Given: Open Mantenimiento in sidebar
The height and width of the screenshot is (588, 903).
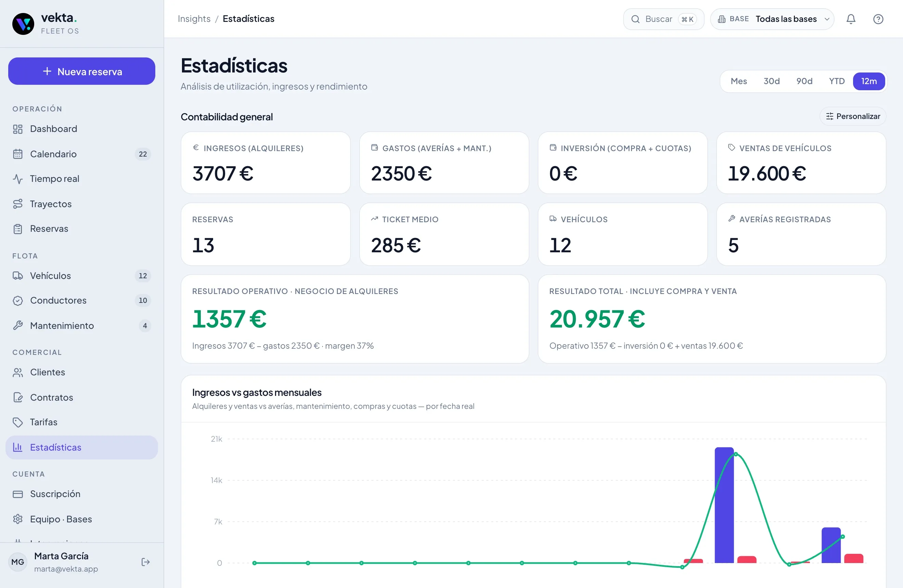Looking at the screenshot, I should pyautogui.click(x=81, y=326).
